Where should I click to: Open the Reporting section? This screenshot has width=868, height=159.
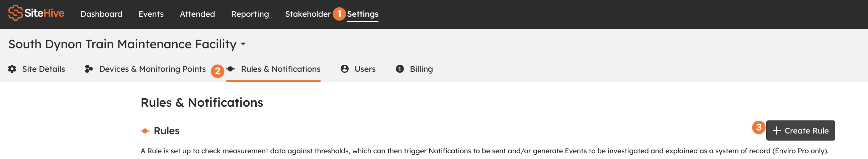pos(250,14)
